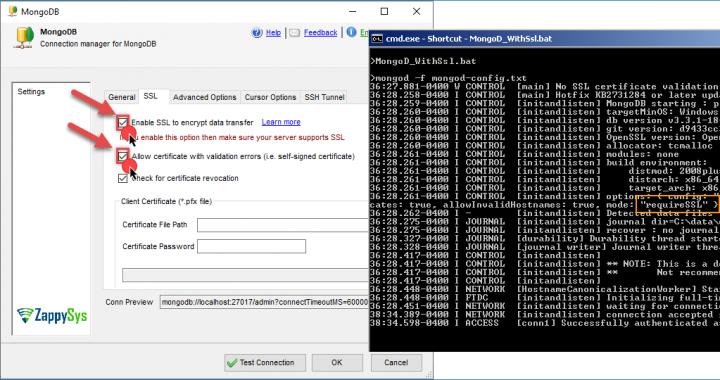Click the MongoDB database logo in header
This screenshot has width=720, height=380.
pos(24,38)
